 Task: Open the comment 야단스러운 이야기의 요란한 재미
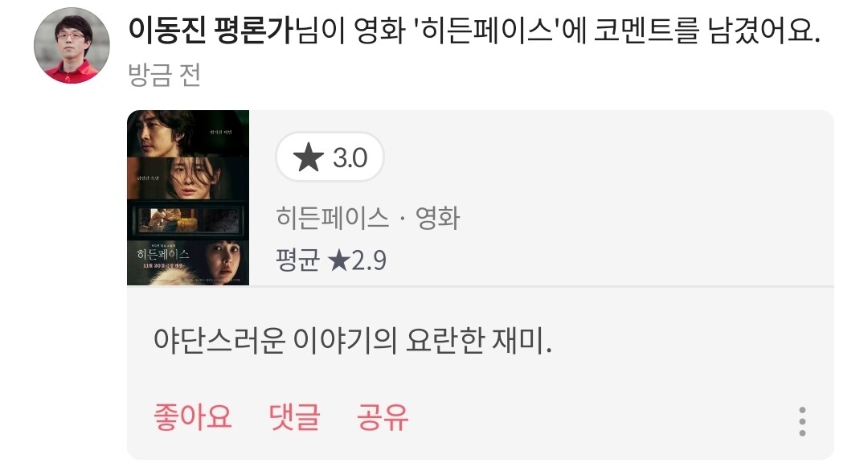coord(353,341)
